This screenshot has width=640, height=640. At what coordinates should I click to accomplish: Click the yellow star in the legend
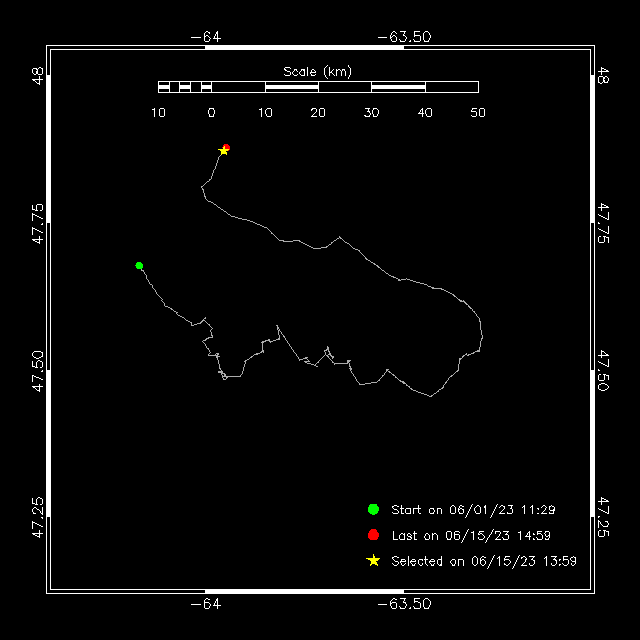pos(373,561)
